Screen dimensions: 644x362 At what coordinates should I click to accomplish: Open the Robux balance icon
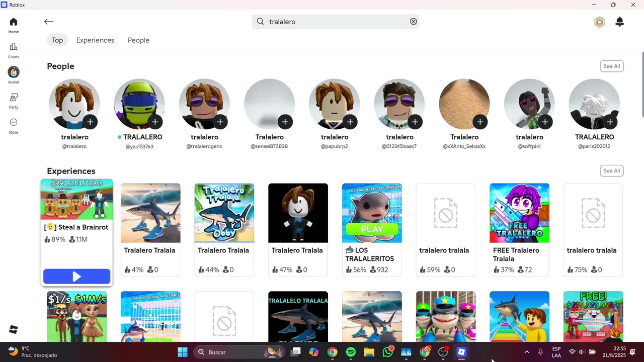tap(599, 22)
